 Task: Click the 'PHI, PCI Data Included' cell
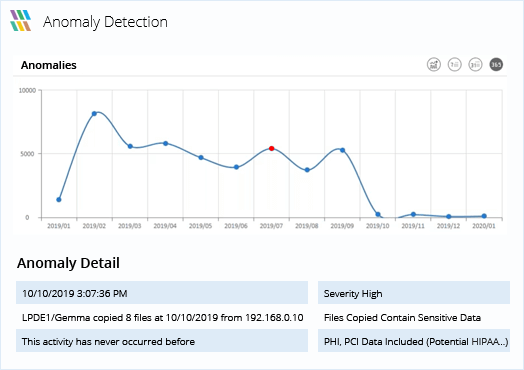414,341
